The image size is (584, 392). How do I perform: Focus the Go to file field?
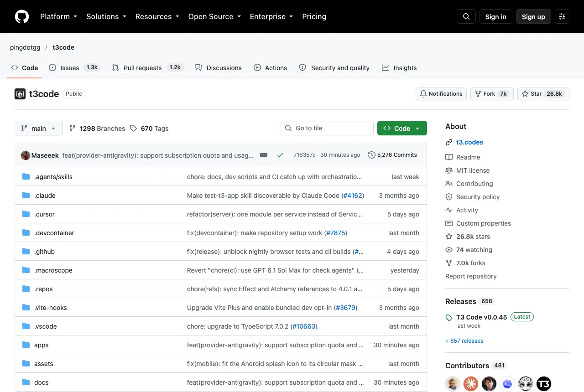(327, 128)
